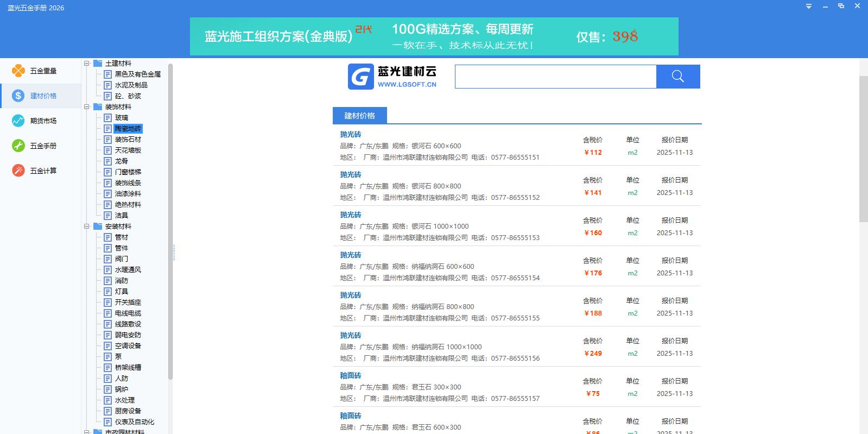Switch to the 建材价格 tab
Screen dimensions: 868x434
(x=359, y=116)
